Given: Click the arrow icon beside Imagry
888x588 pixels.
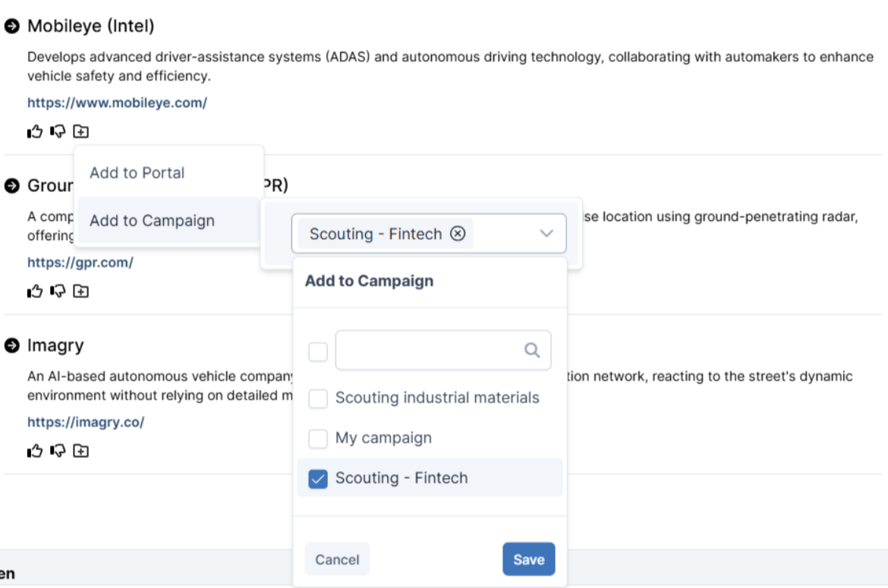Looking at the screenshot, I should (12, 345).
